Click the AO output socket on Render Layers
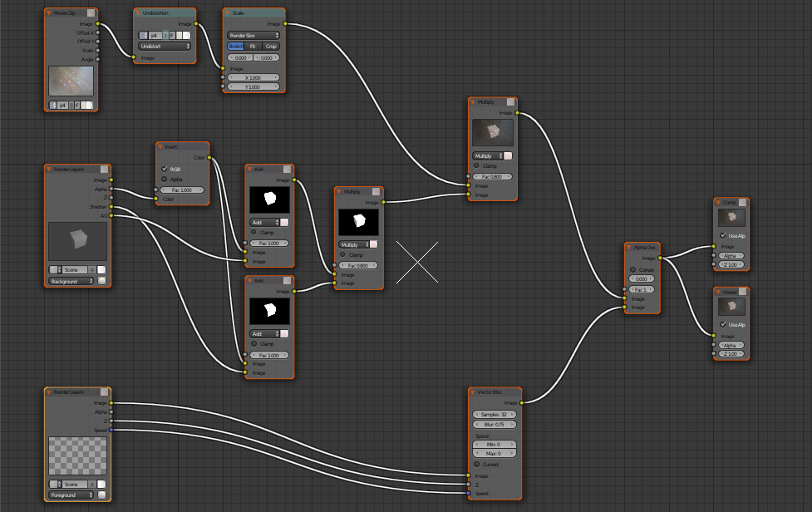This screenshot has width=812, height=512. coord(111,215)
